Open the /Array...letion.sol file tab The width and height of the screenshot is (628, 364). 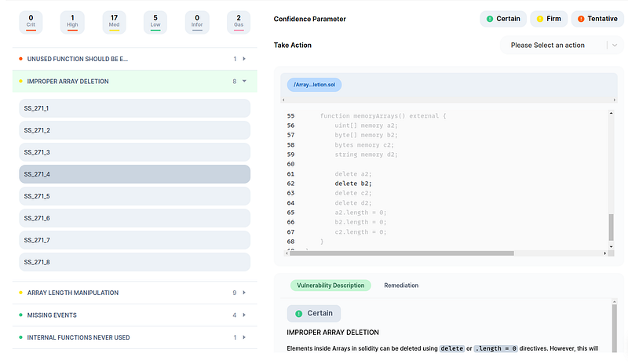(x=314, y=85)
